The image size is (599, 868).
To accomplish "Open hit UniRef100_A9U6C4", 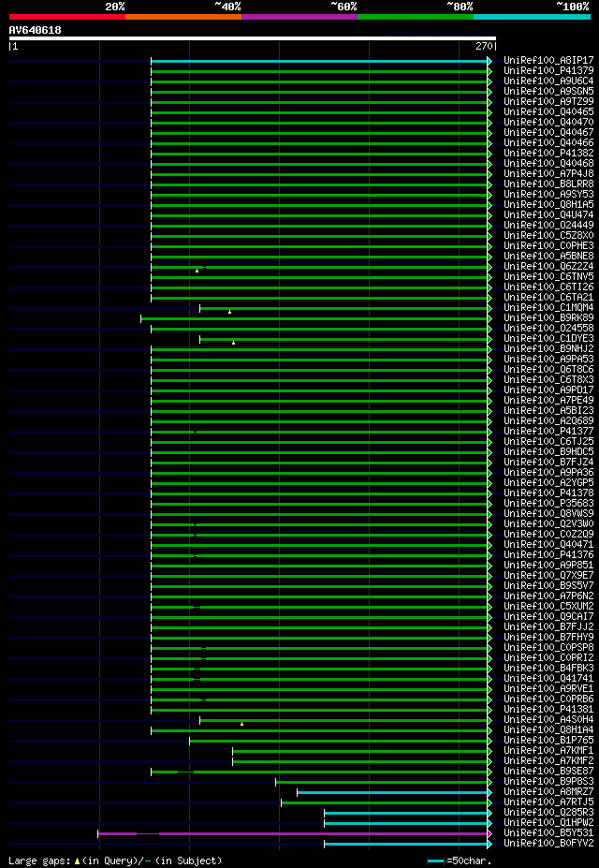I will 548,81.
